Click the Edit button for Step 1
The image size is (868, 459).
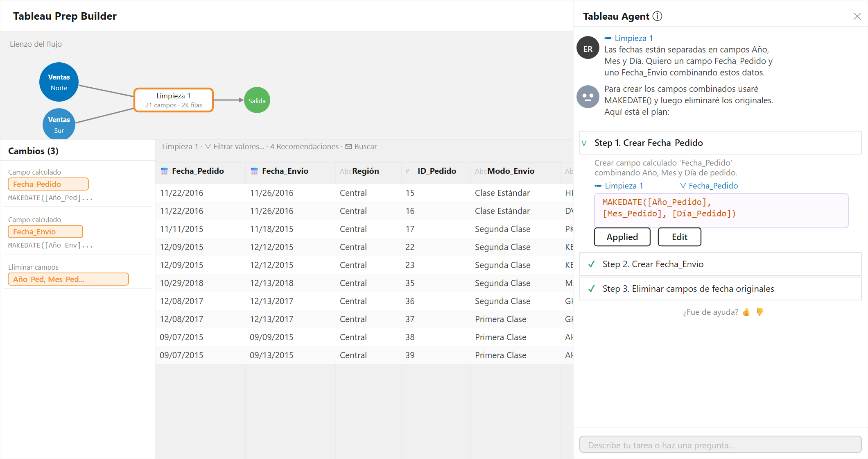point(680,237)
